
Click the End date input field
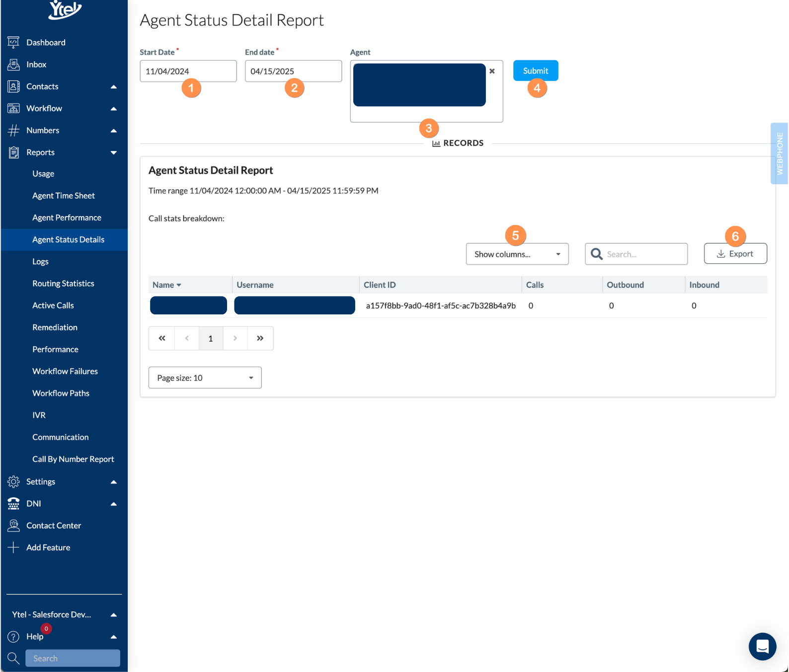click(293, 71)
